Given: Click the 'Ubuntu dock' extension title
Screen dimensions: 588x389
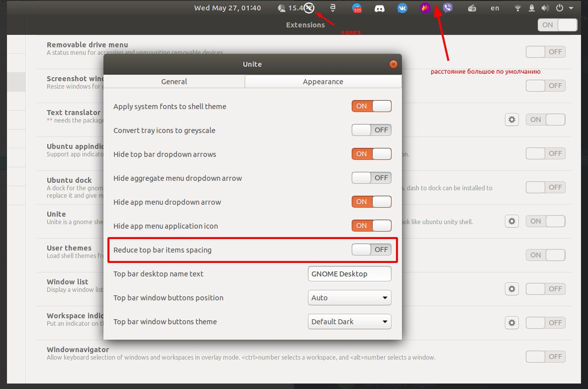Looking at the screenshot, I should click(x=69, y=180).
